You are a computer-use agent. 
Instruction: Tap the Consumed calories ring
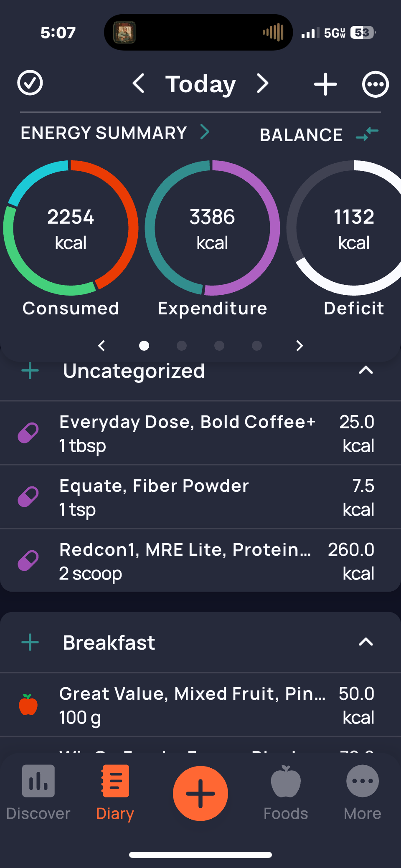[x=71, y=228]
